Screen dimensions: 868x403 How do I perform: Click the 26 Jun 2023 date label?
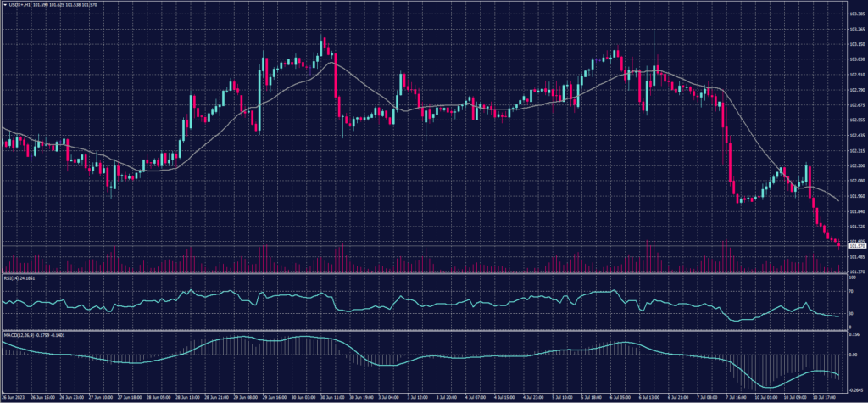pos(14,396)
